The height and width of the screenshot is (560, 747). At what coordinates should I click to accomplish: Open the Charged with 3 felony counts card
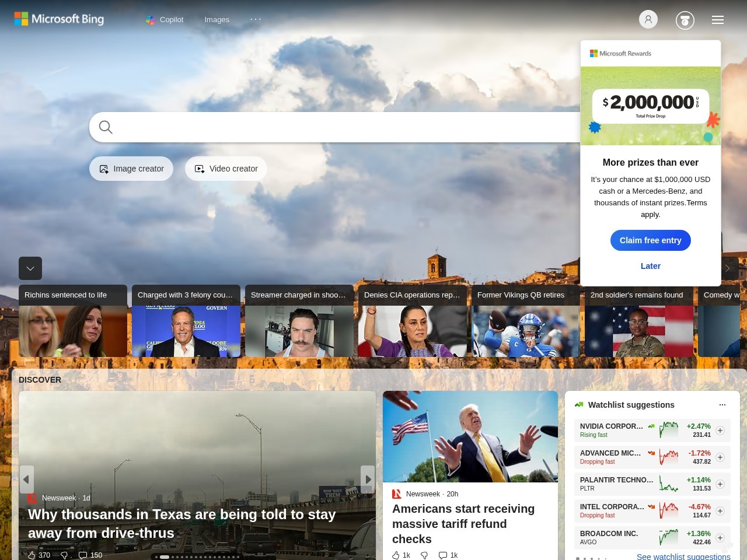click(186, 321)
